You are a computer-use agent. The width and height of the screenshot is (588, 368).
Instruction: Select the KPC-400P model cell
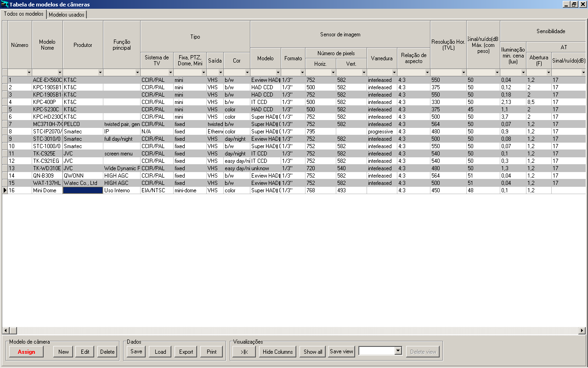pos(47,102)
